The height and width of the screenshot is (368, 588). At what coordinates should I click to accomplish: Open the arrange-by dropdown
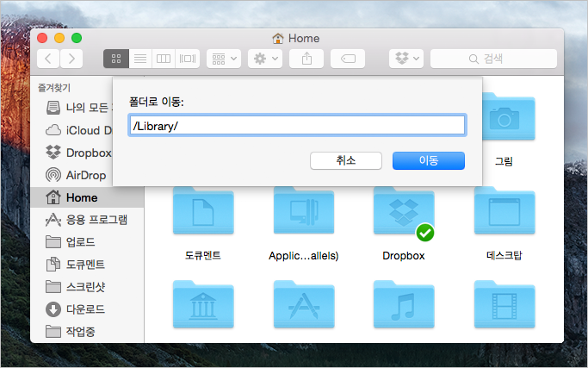[224, 59]
